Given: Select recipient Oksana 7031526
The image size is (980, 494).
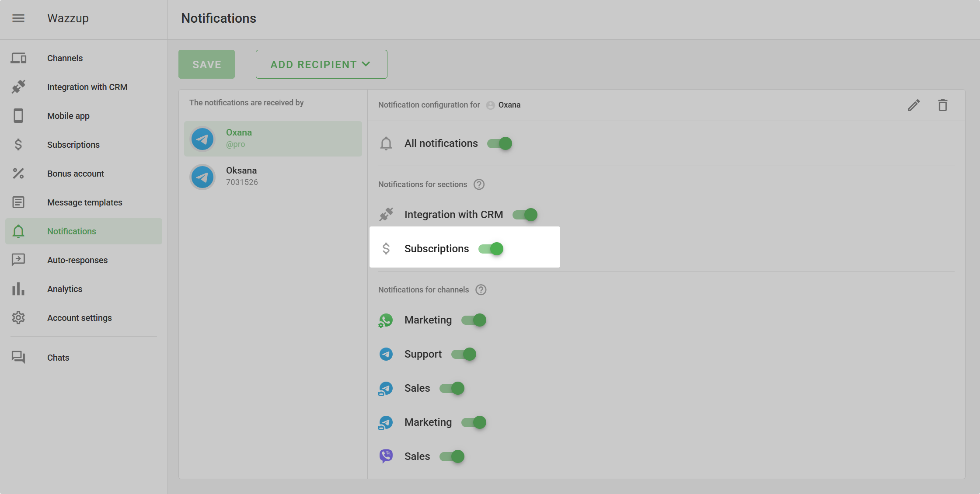Looking at the screenshot, I should tap(273, 177).
